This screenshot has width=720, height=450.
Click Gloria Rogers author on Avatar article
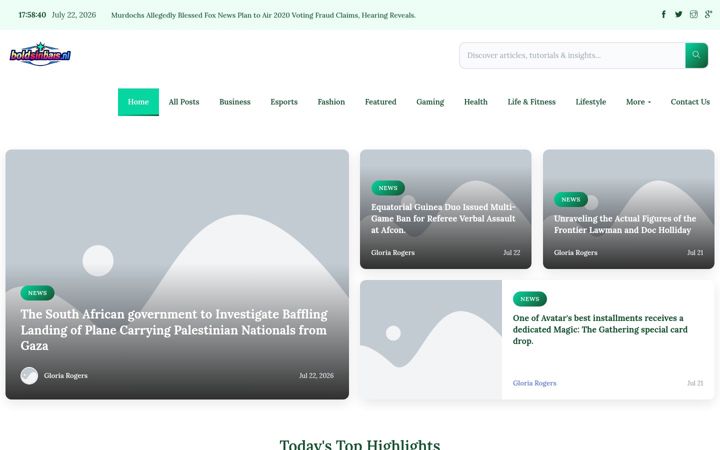534,383
